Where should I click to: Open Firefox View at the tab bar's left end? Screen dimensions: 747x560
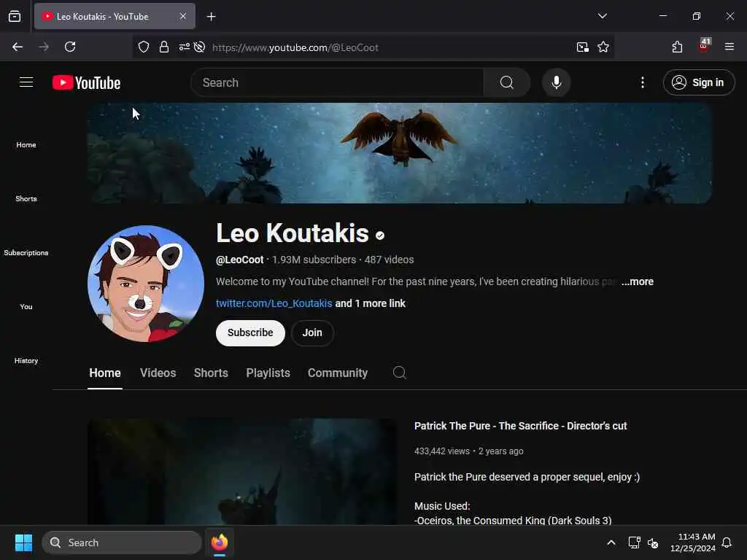coord(15,16)
